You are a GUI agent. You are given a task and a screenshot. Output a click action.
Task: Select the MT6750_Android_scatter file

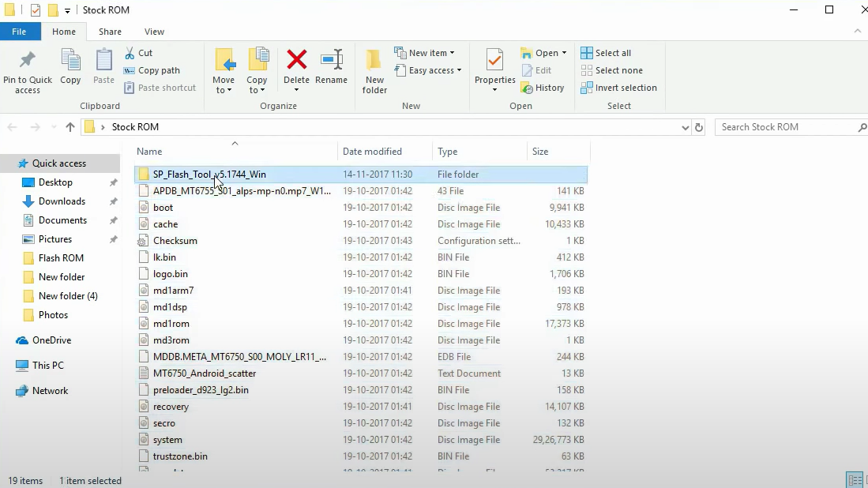pos(205,374)
